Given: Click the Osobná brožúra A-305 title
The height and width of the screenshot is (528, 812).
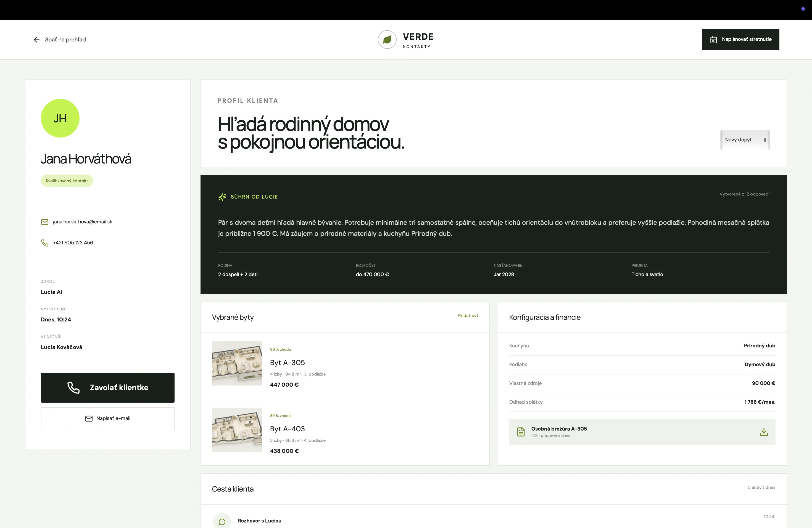Looking at the screenshot, I should 559,429.
